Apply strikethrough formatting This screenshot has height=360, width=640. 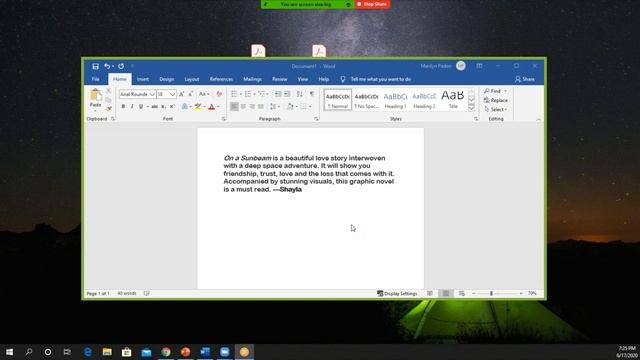(x=155, y=107)
